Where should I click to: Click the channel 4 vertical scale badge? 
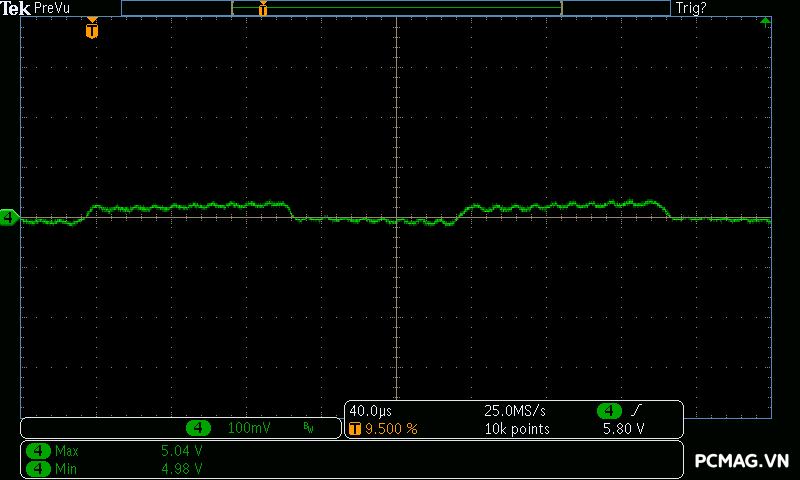coord(199,428)
